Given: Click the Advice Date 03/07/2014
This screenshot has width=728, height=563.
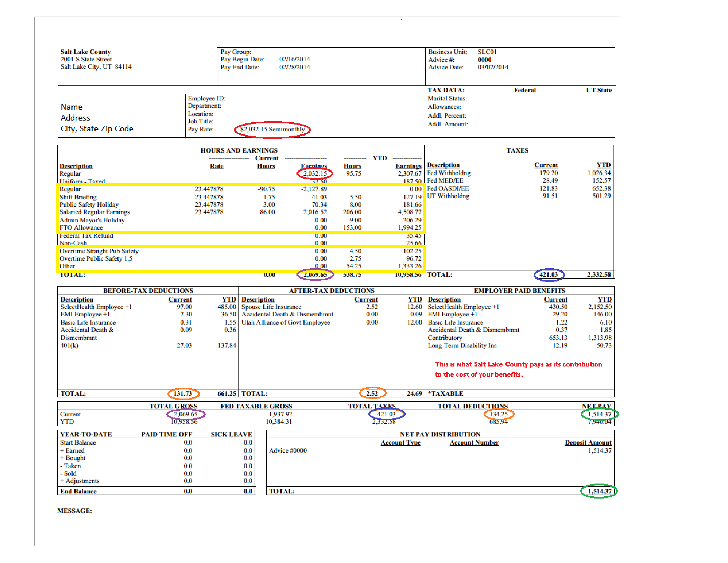Looking at the screenshot, I should pos(493,67).
